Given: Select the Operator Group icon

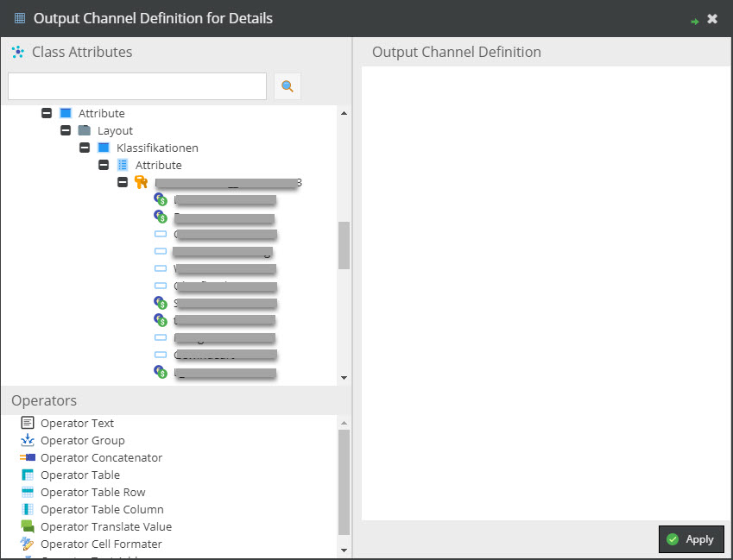Looking at the screenshot, I should pos(28,440).
